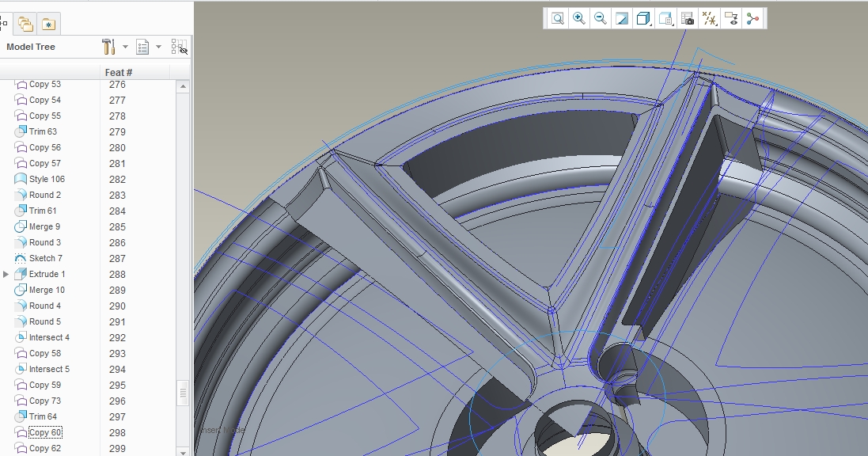The image size is (868, 456).
Task: Click the Trim 63 feature icon
Action: click(21, 131)
